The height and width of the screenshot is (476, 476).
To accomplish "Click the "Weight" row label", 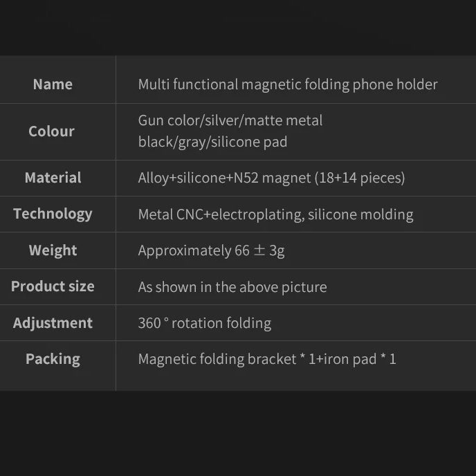I will (53, 250).
